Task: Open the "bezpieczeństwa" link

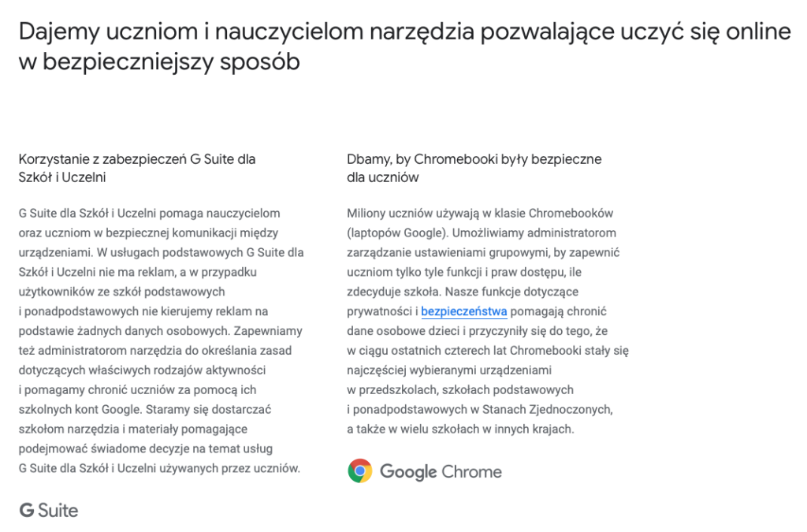Action: click(463, 311)
